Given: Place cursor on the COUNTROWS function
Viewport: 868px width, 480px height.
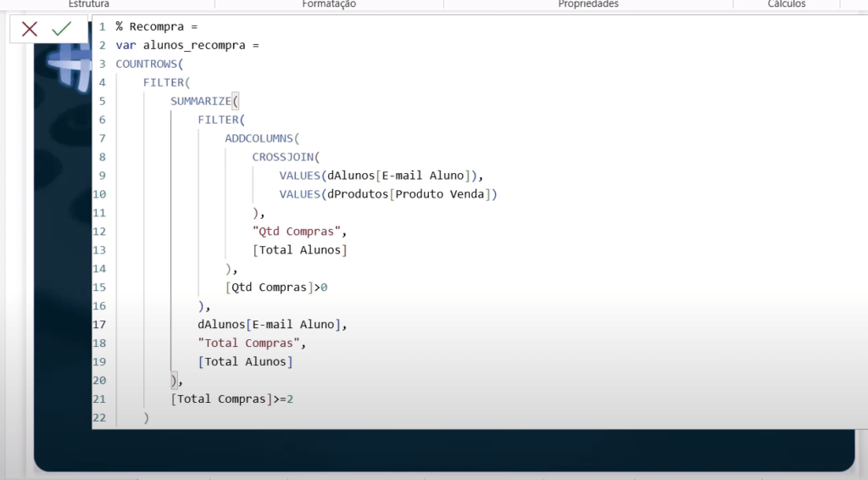Looking at the screenshot, I should point(147,64).
